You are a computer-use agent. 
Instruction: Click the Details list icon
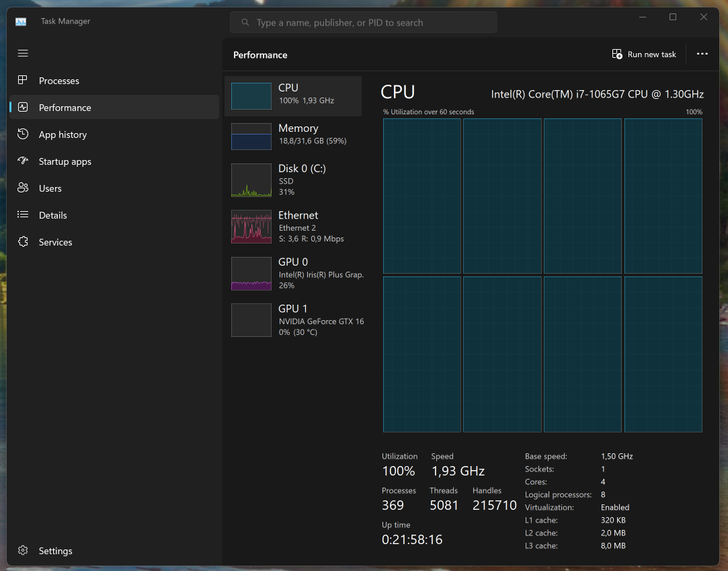pos(23,215)
